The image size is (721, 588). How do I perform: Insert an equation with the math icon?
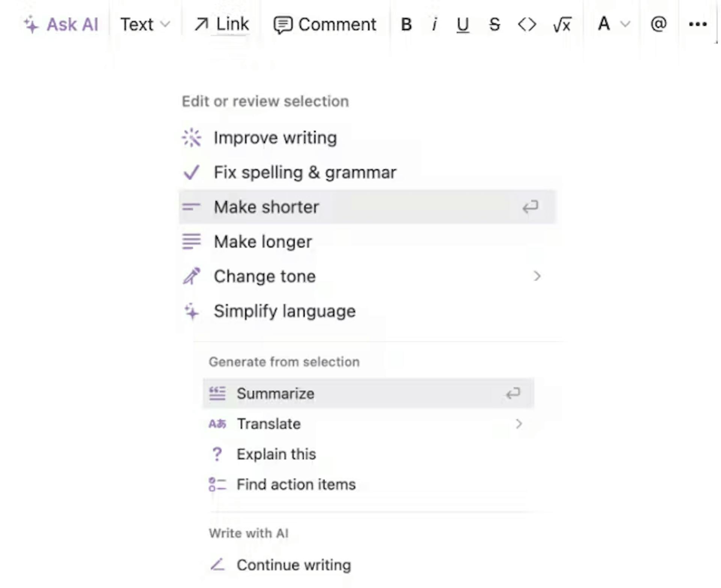click(561, 24)
